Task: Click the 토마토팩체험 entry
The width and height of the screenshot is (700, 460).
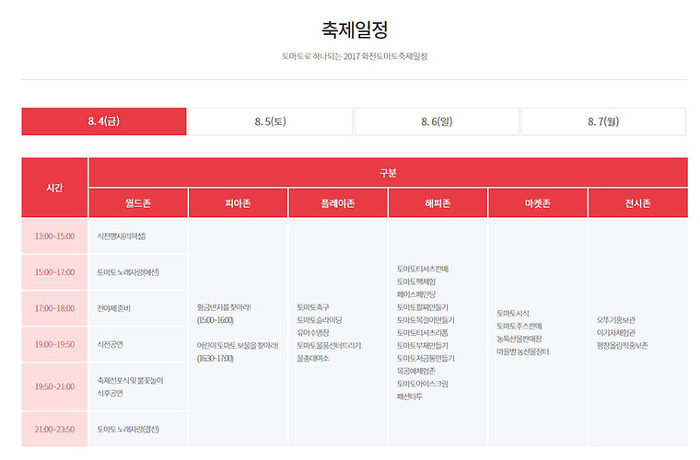Action: tap(416, 282)
